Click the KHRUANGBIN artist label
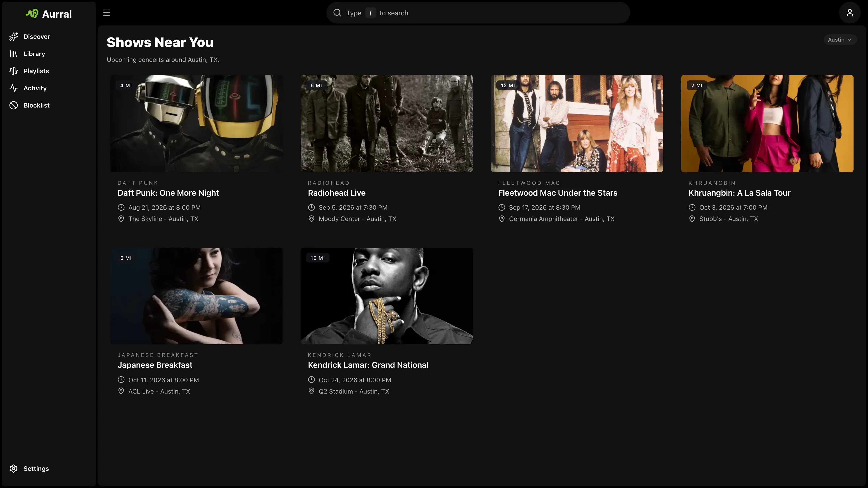868x488 pixels. (x=712, y=183)
